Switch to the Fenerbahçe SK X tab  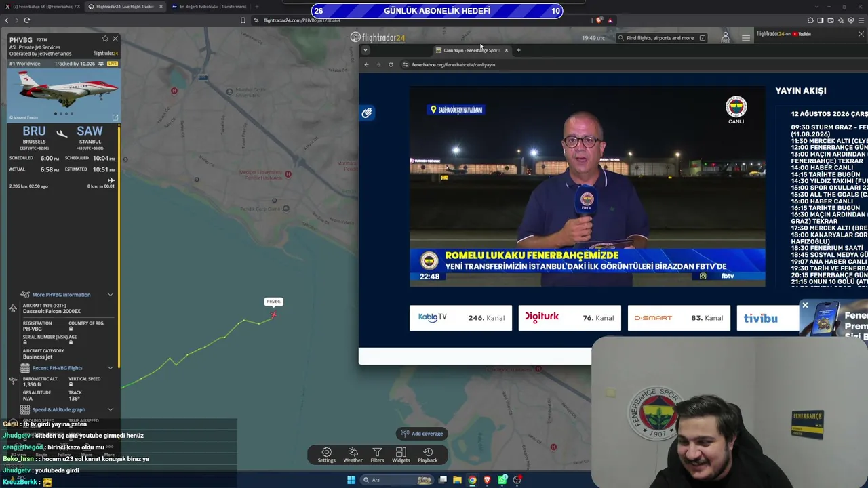[x=43, y=7]
